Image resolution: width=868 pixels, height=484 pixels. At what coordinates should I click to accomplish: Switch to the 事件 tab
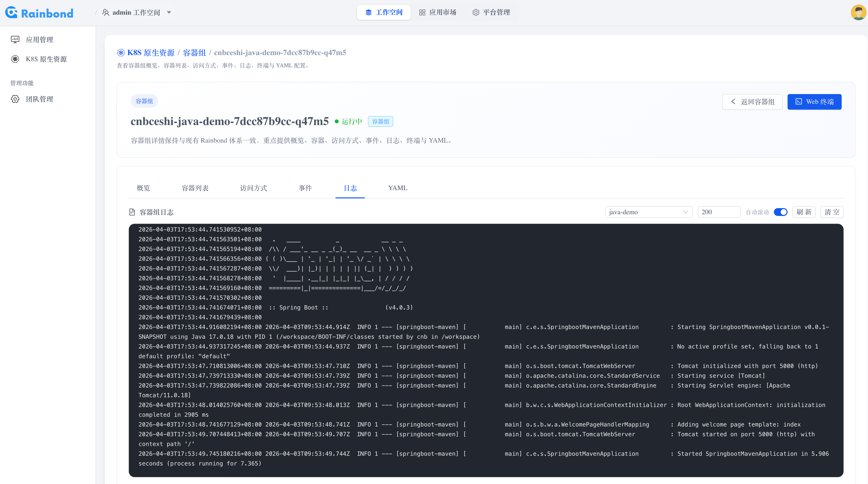(x=305, y=188)
